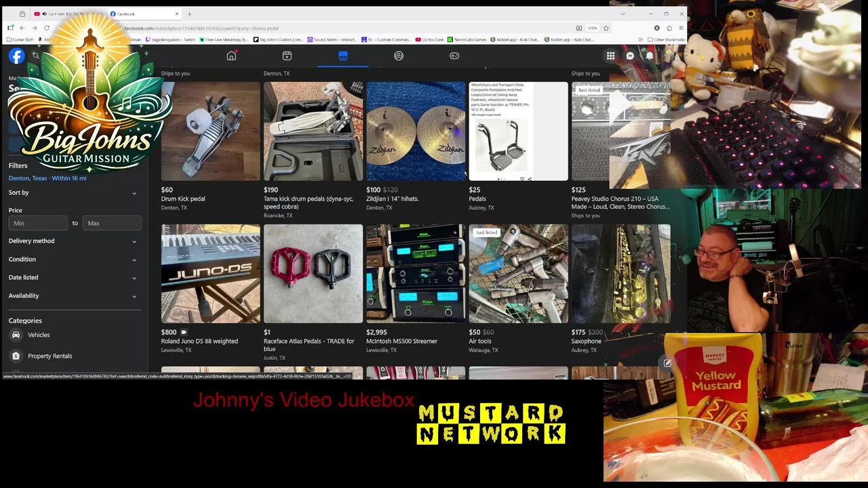868x488 pixels.
Task: Go back with the browser back arrow
Action: [x=22, y=28]
